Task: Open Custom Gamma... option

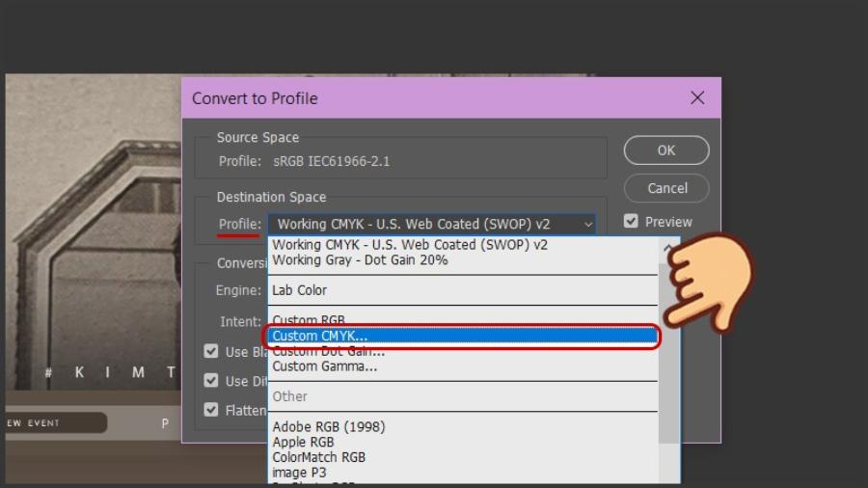Action: [x=325, y=366]
